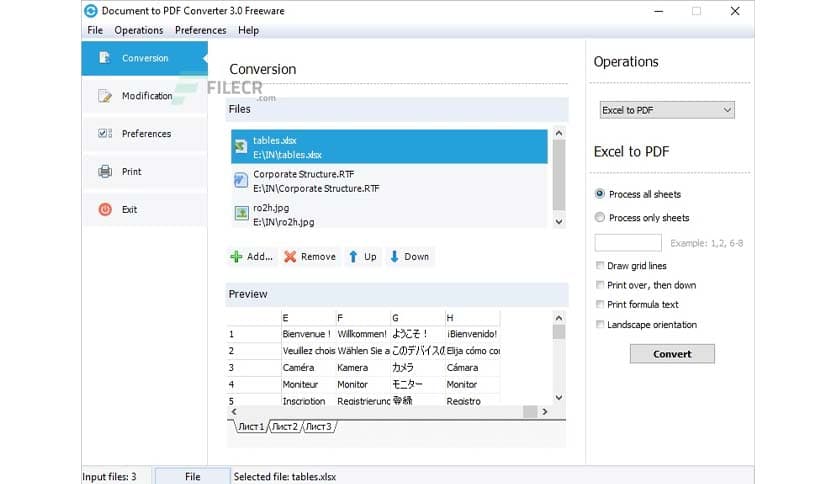836x484 pixels.
Task: Click the Add... button label
Action: click(x=260, y=257)
